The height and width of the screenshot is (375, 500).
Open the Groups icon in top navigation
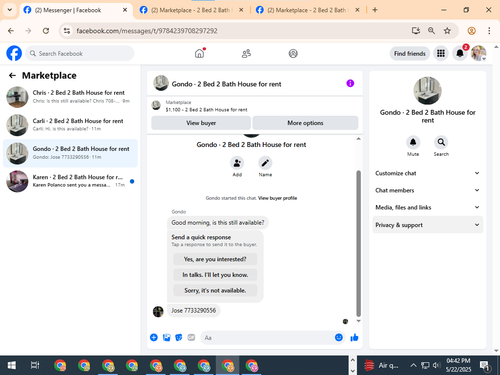[x=293, y=53]
